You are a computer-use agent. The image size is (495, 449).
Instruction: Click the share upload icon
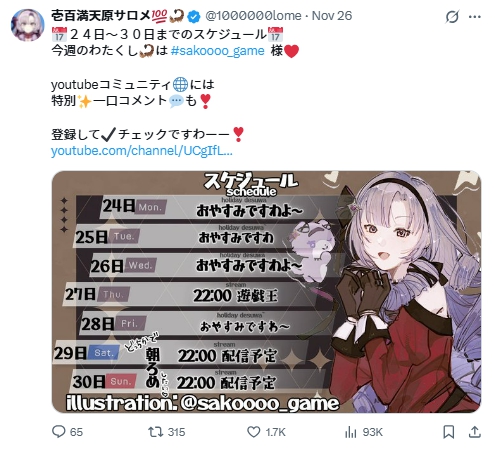[x=475, y=432]
